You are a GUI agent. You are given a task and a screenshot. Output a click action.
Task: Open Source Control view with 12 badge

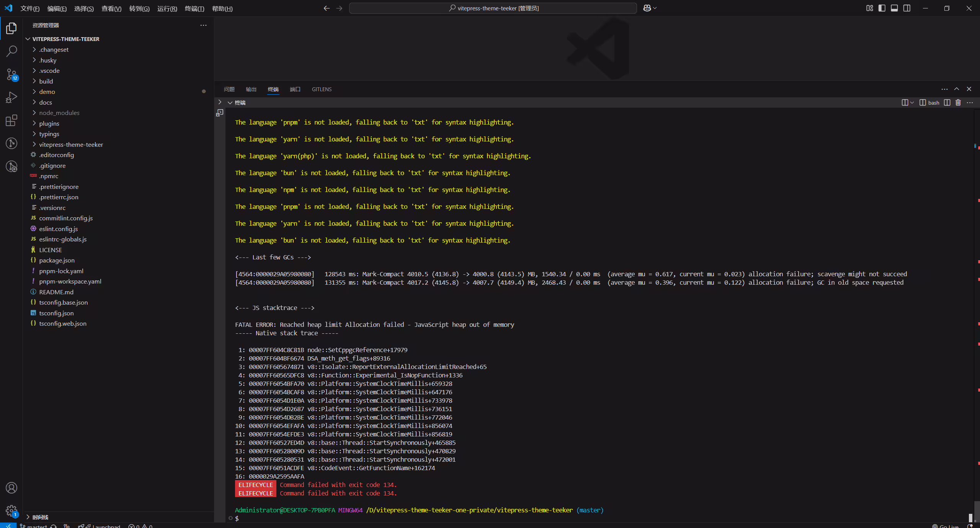coord(11,74)
